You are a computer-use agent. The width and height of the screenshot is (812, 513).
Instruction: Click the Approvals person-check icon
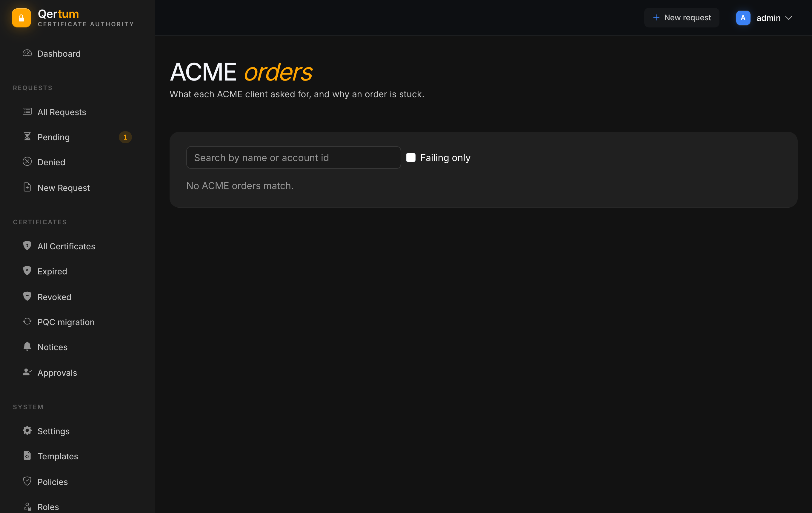pos(27,372)
